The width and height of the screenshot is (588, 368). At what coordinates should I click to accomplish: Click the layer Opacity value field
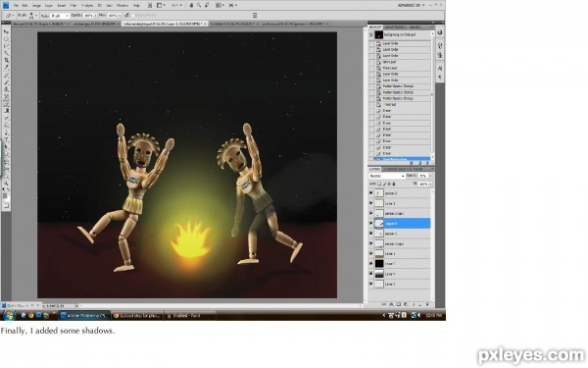[x=423, y=176]
